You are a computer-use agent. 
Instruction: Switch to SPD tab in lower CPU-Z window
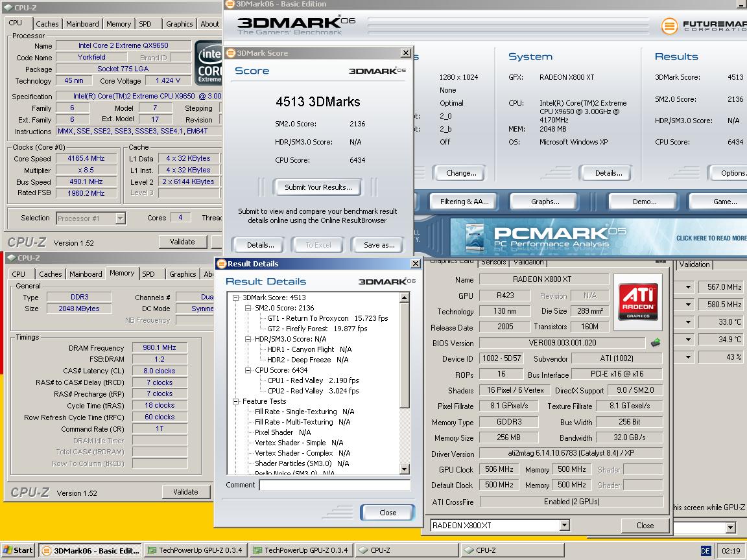coord(148,274)
